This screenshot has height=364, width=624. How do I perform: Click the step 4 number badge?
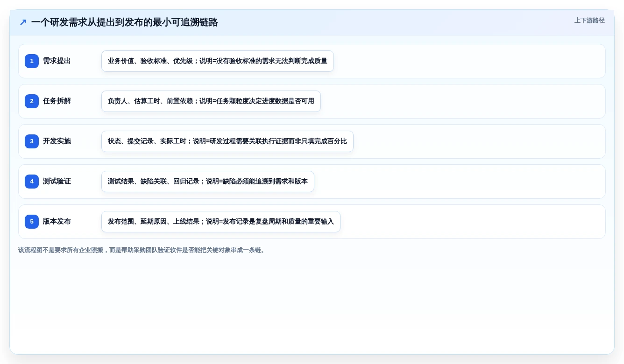click(32, 182)
